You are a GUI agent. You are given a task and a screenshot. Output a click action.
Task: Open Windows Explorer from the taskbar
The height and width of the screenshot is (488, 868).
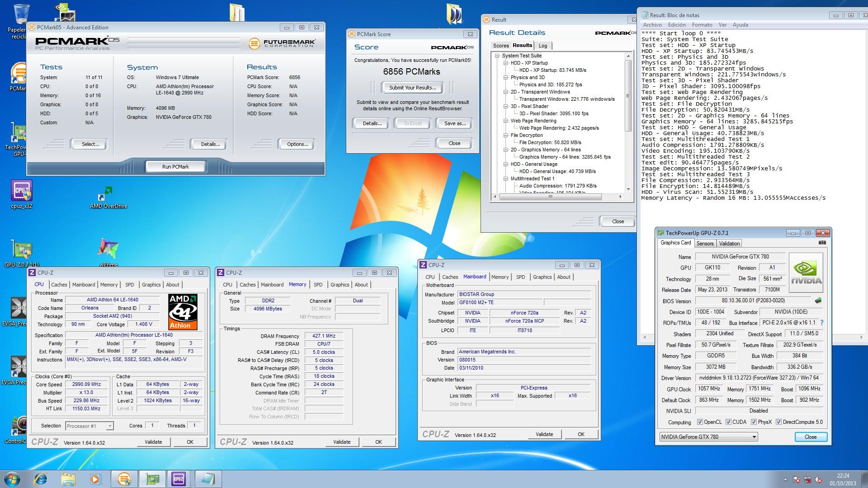68,479
